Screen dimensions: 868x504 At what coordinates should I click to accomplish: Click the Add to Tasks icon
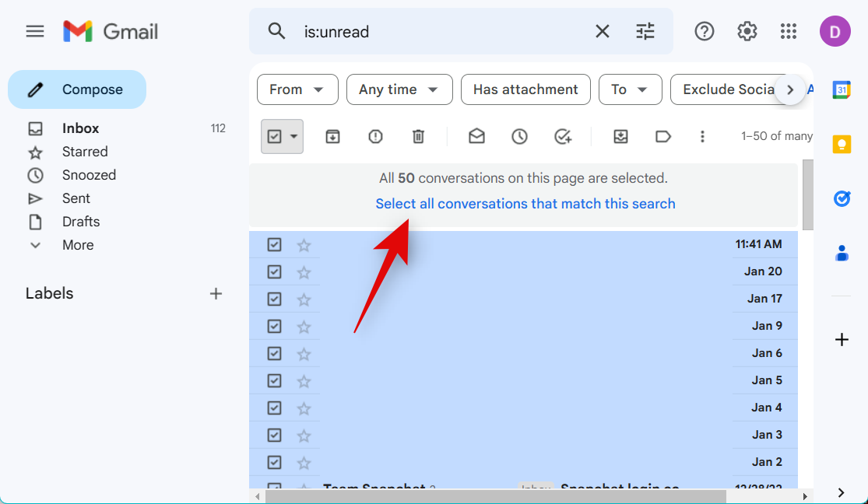[x=563, y=137]
